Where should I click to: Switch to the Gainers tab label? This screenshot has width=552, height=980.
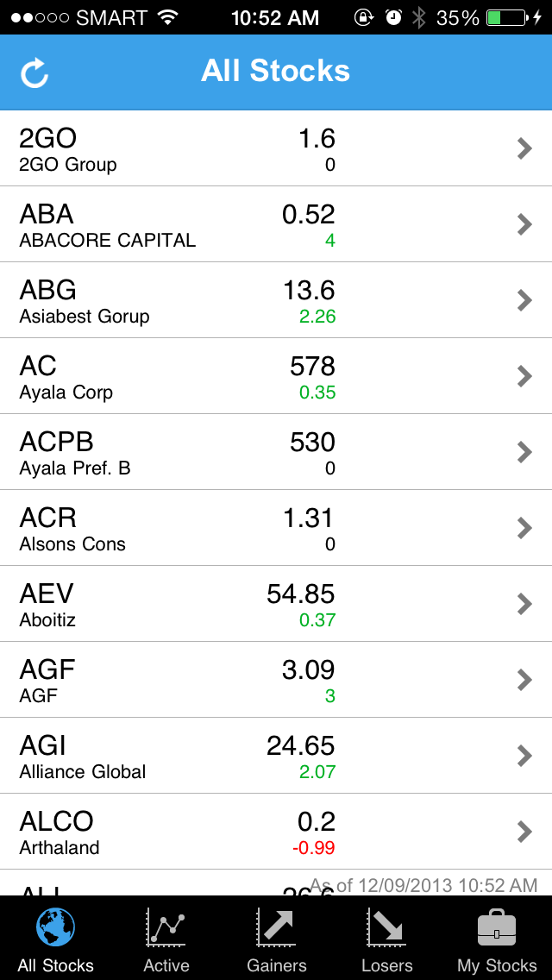tap(276, 965)
